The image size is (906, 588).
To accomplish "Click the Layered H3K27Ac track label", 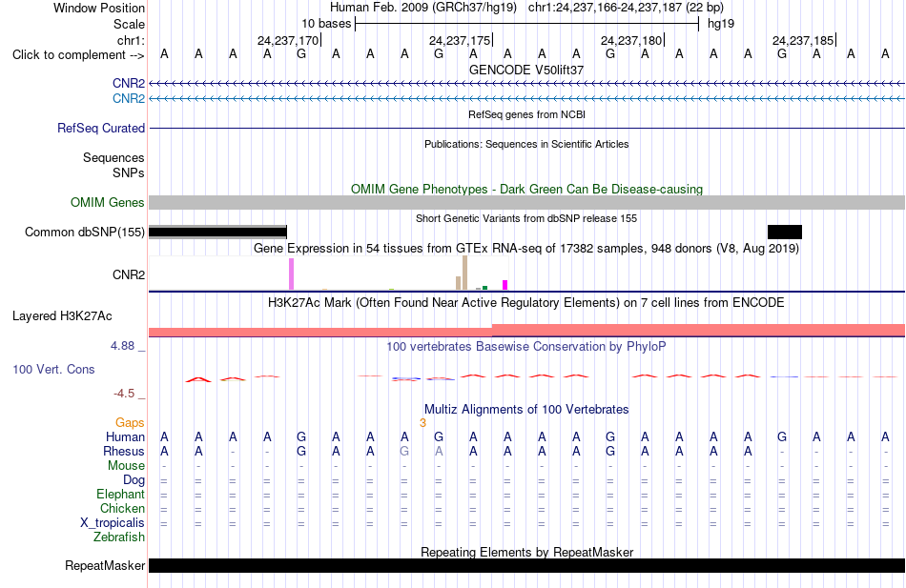I will (x=62, y=316).
